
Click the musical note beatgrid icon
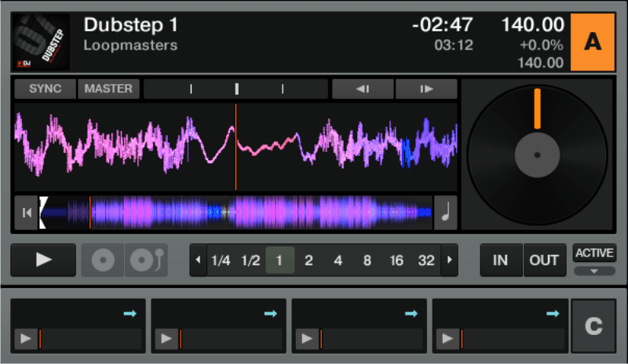[x=446, y=213]
